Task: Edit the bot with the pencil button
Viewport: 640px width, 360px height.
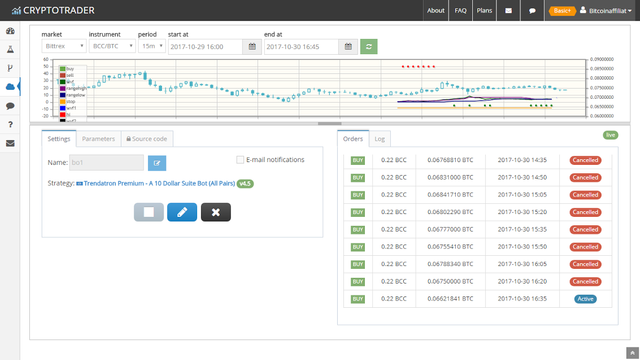Action: (x=182, y=212)
